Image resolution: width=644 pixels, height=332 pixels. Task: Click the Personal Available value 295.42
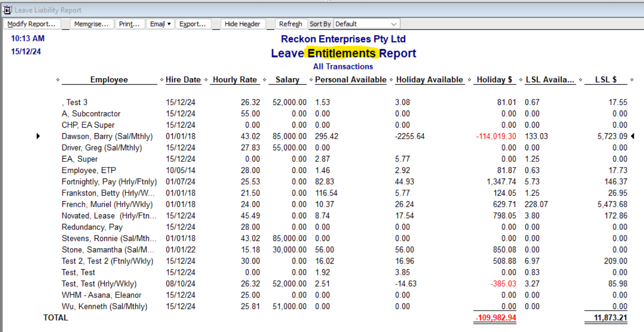(x=326, y=136)
